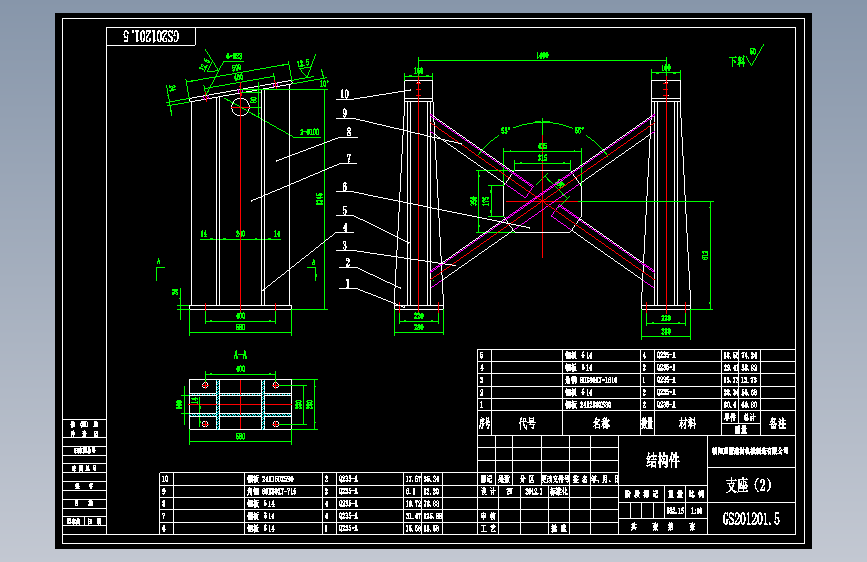Screen dimensions: 867x562
Task: Click the 比例 header cell
Action: [x=696, y=494]
